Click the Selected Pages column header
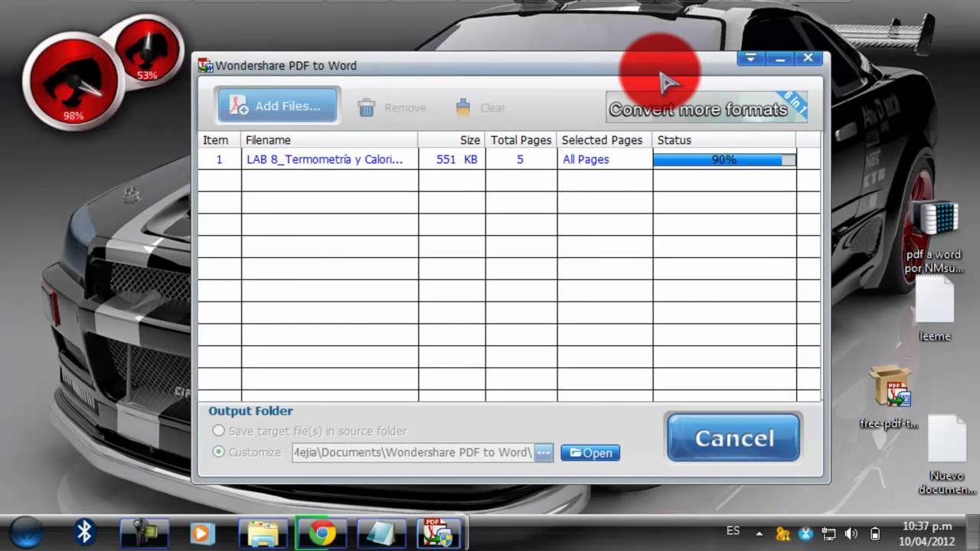The width and height of the screenshot is (980, 551). pos(605,140)
